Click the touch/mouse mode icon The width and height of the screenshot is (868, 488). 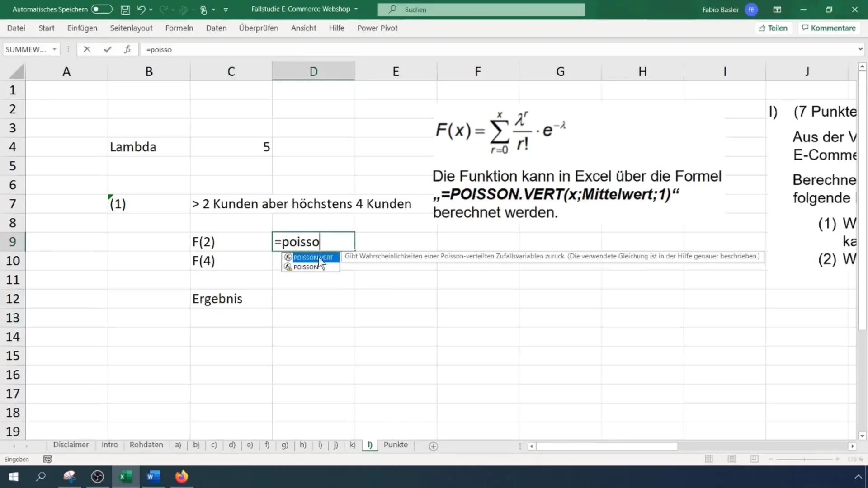pyautogui.click(x=204, y=9)
